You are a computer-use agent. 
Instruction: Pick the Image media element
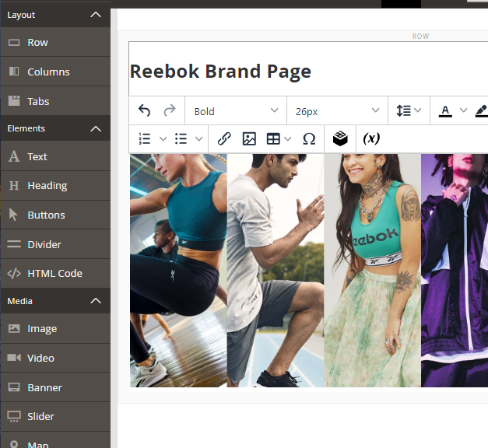(x=55, y=328)
